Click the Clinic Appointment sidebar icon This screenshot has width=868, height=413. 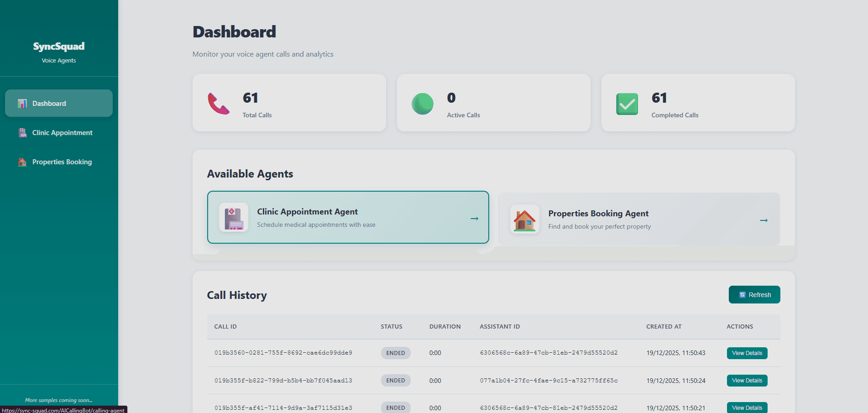pyautogui.click(x=22, y=133)
